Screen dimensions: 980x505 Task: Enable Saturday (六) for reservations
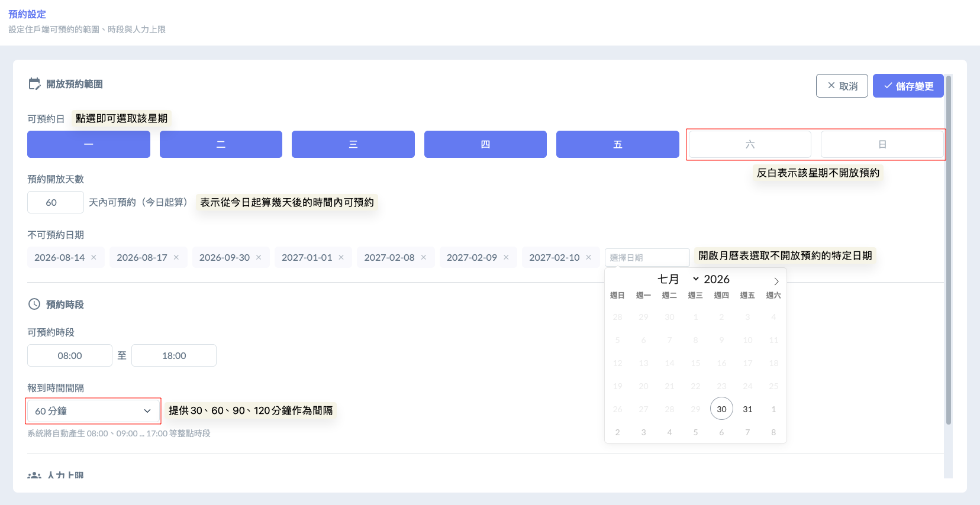pyautogui.click(x=750, y=144)
